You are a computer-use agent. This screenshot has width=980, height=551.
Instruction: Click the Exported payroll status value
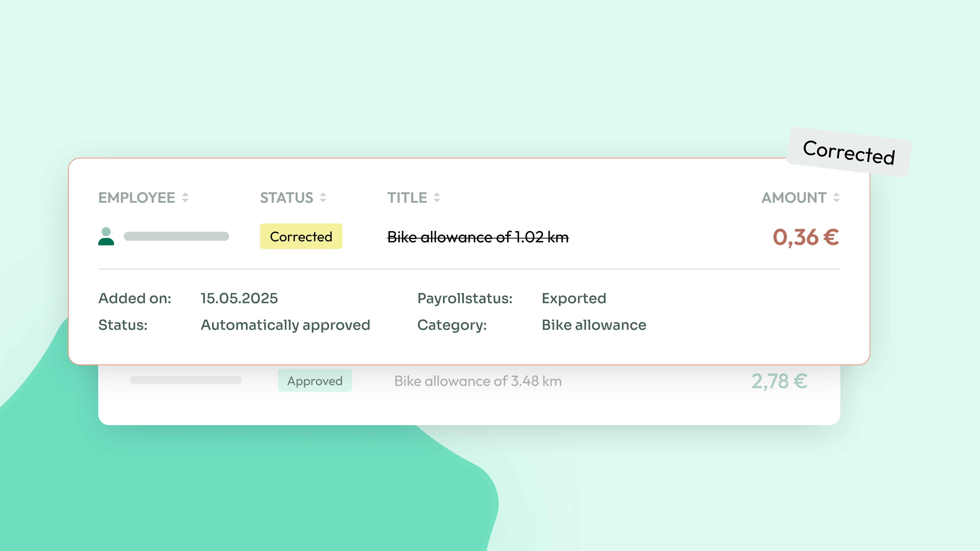tap(574, 298)
